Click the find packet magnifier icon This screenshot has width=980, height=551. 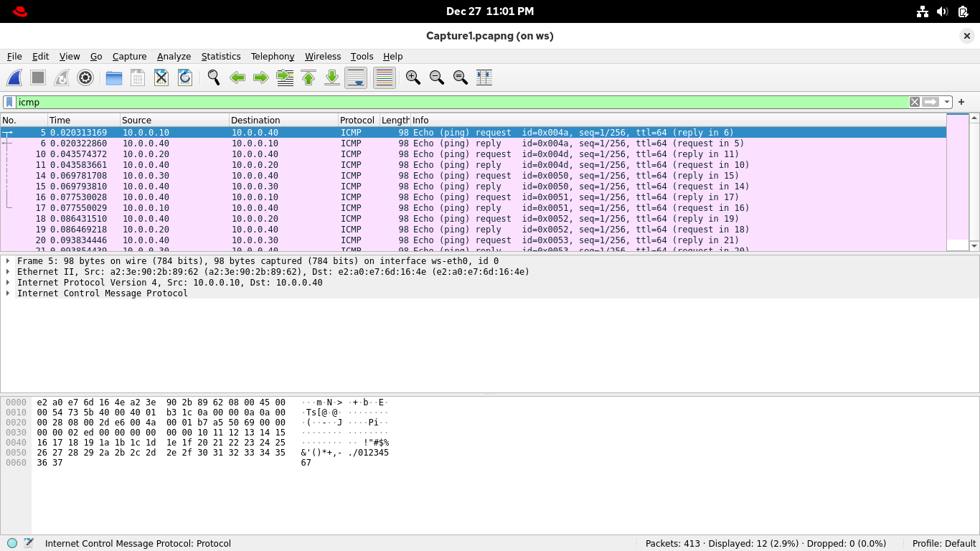(x=214, y=77)
